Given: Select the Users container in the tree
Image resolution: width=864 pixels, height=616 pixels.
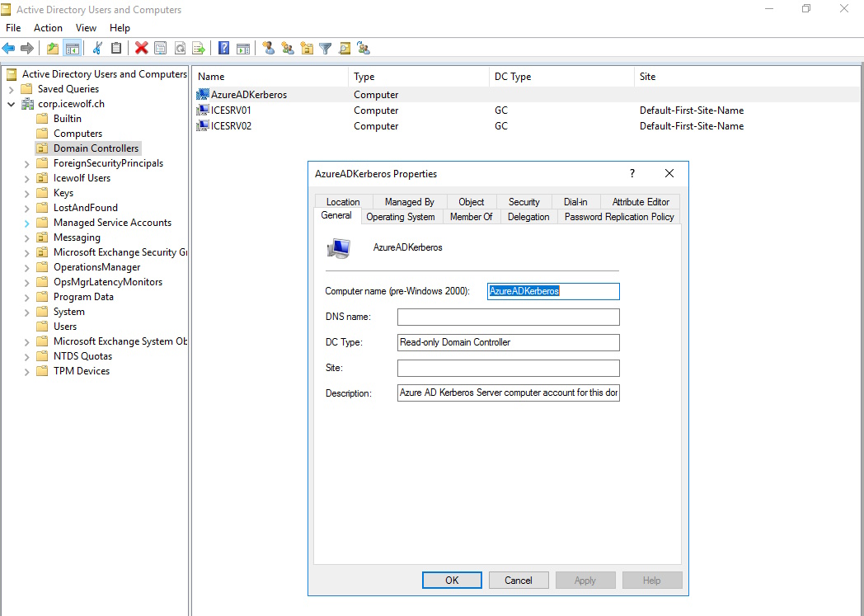Looking at the screenshot, I should [x=57, y=327].
